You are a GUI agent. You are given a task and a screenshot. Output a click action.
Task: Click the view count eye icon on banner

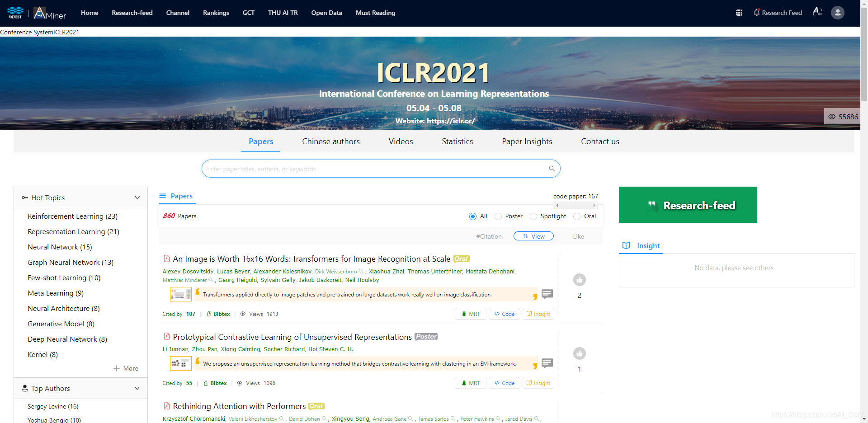click(x=831, y=117)
